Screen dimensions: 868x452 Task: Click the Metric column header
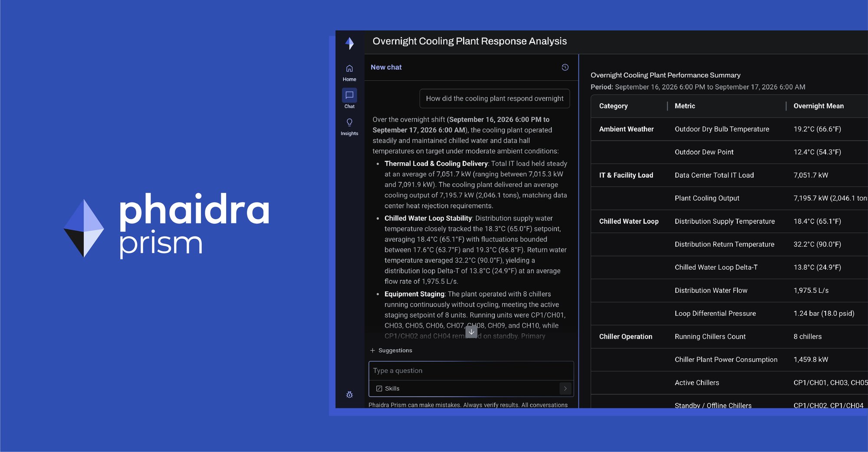pos(685,106)
